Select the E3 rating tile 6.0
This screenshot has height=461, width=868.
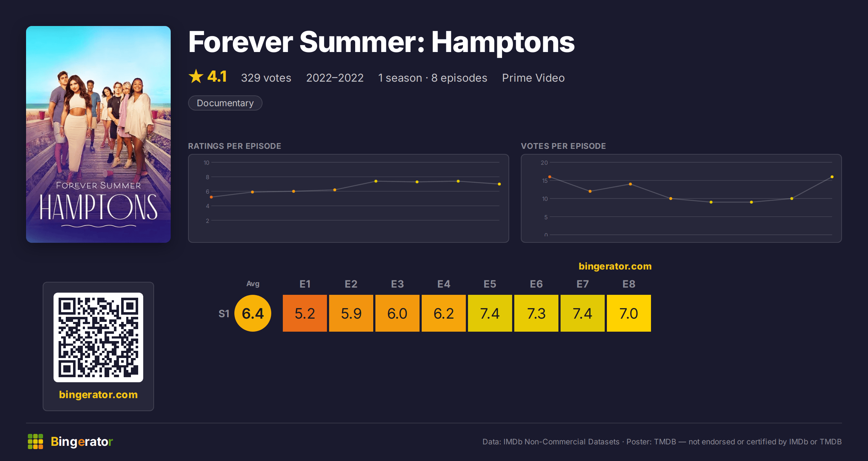pos(397,313)
